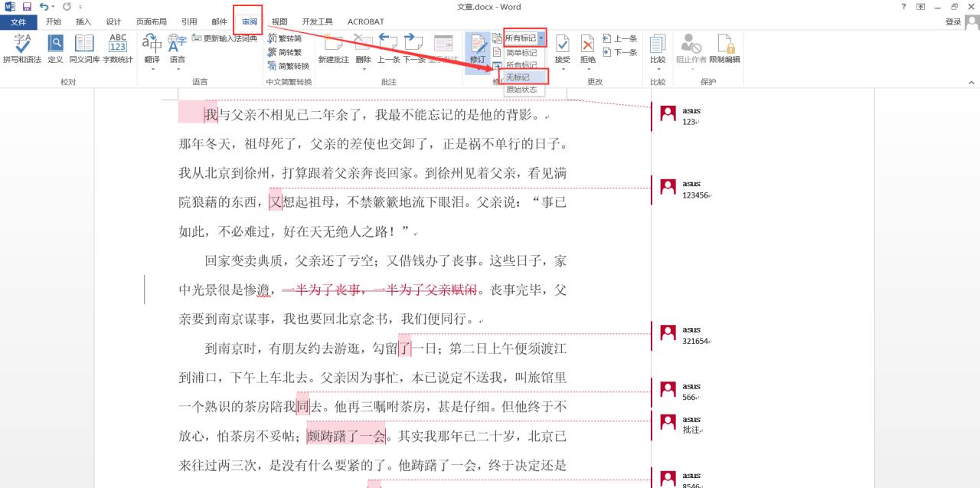Reject the change with 拒绝

587,47
